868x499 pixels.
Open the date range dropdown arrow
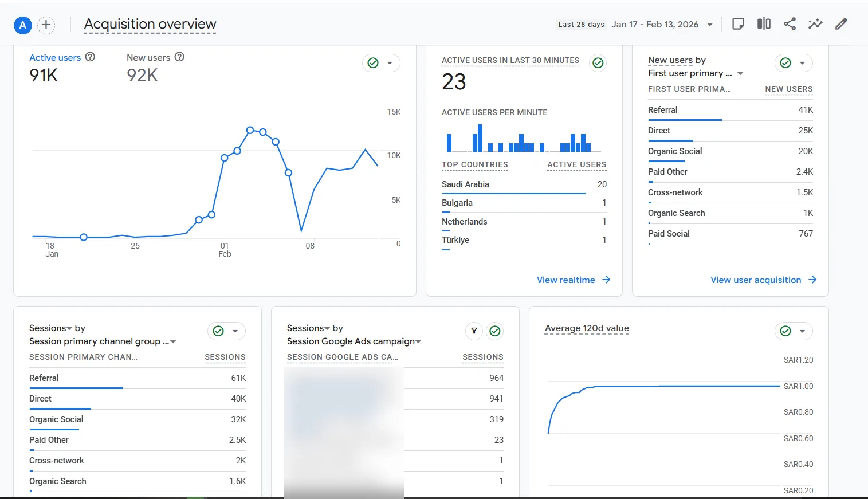pyautogui.click(x=710, y=25)
